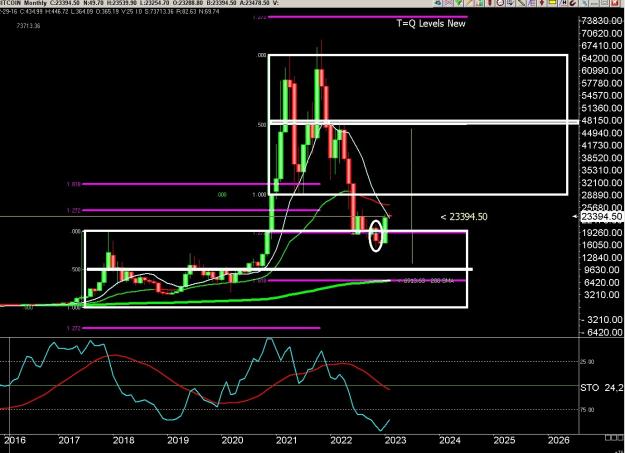Click the green checkmark toolbar icon
The height and width of the screenshot is (453, 625).
coord(458,2)
